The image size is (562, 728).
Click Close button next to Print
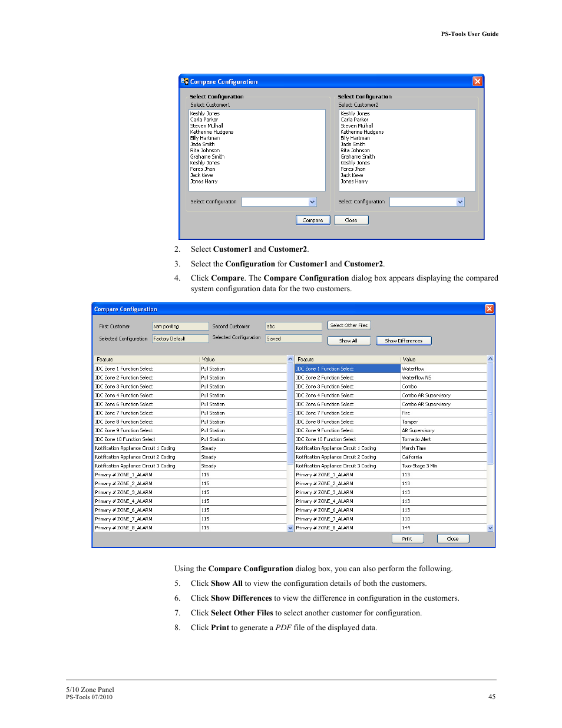452,539
